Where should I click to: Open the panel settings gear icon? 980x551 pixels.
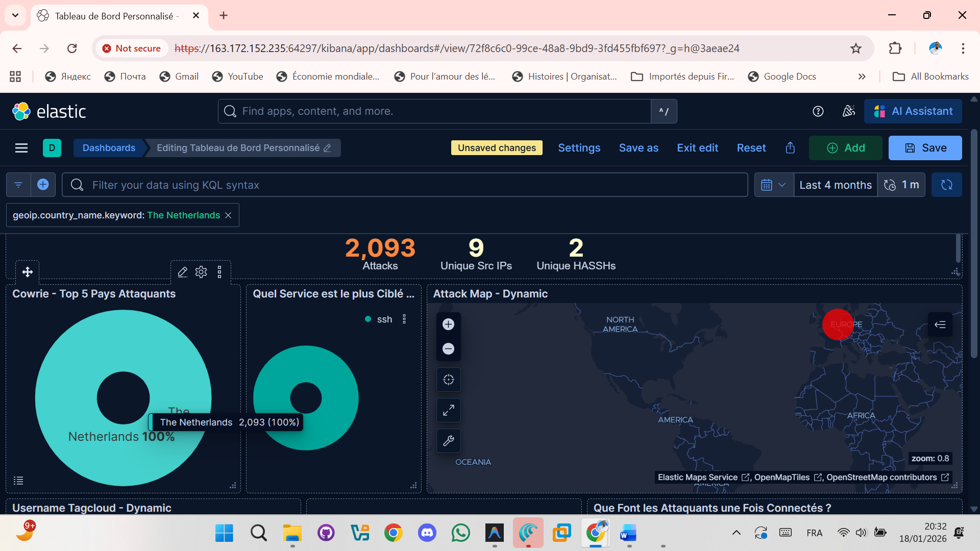coord(201,272)
